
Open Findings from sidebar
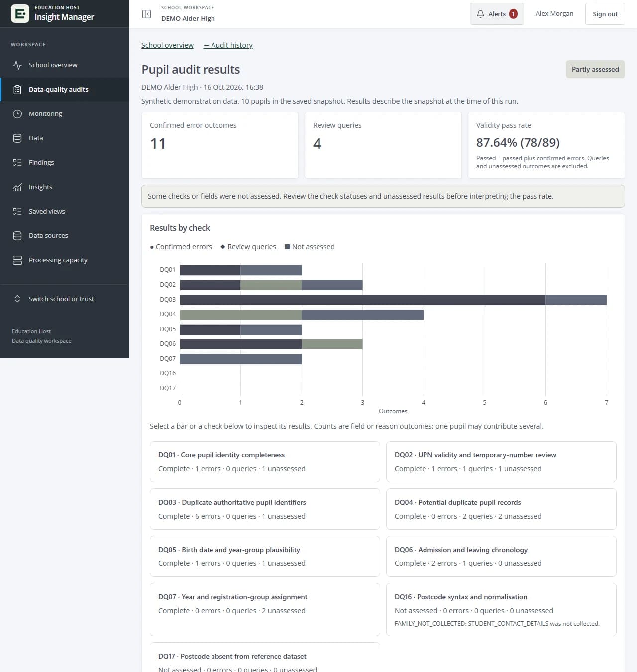click(65, 163)
